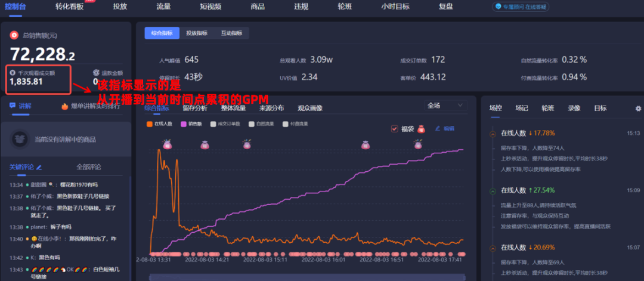Switch to the 投放 top navigation tab
Viewport: 644px width, 281px height.
tap(120, 7)
